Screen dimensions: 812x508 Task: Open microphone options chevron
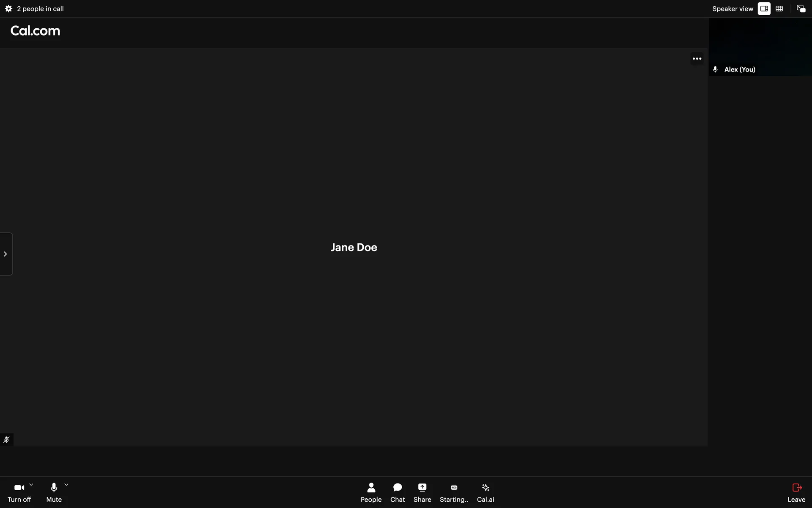66,485
